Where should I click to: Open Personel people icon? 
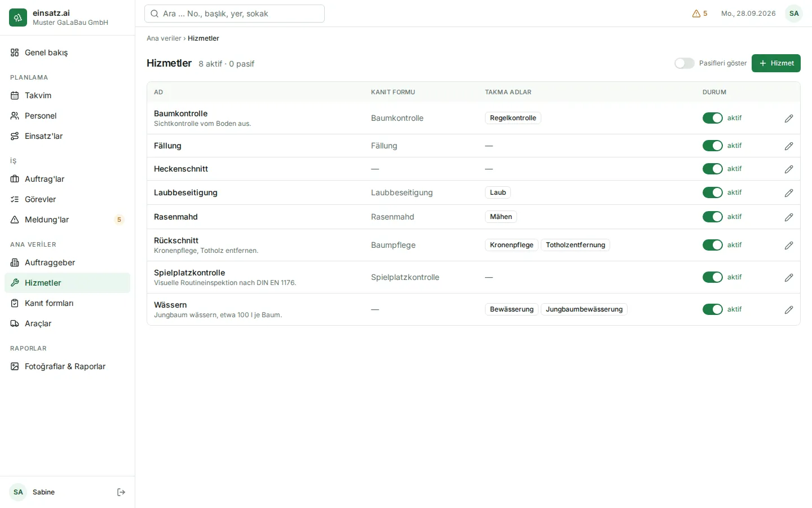click(15, 116)
